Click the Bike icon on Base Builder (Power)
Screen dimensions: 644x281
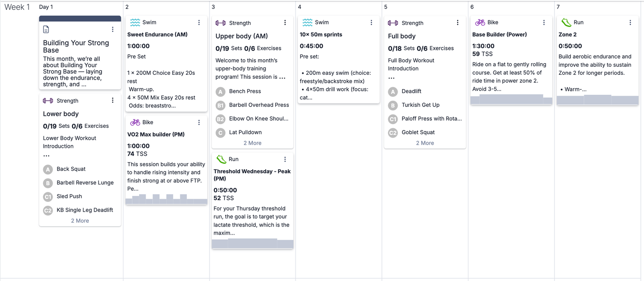(x=479, y=22)
